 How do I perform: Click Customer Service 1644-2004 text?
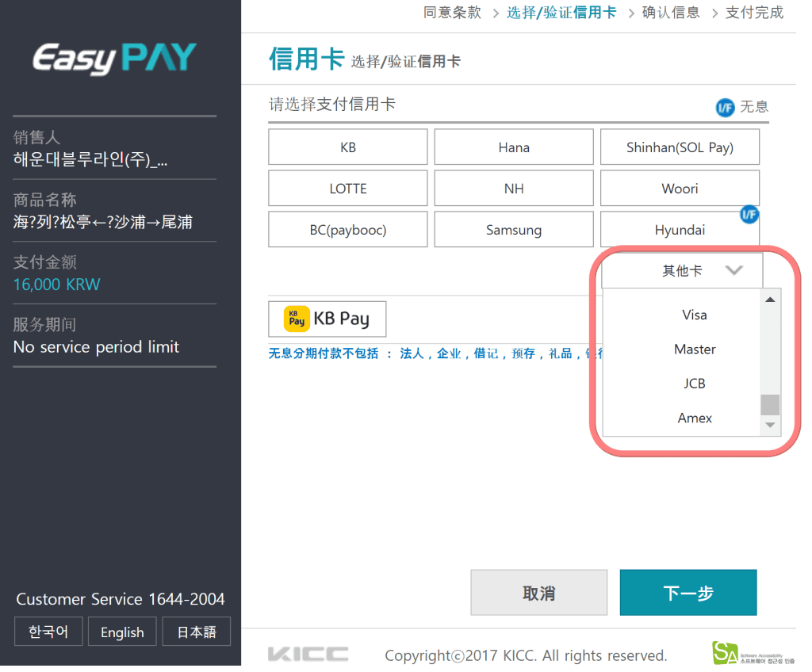point(121,599)
